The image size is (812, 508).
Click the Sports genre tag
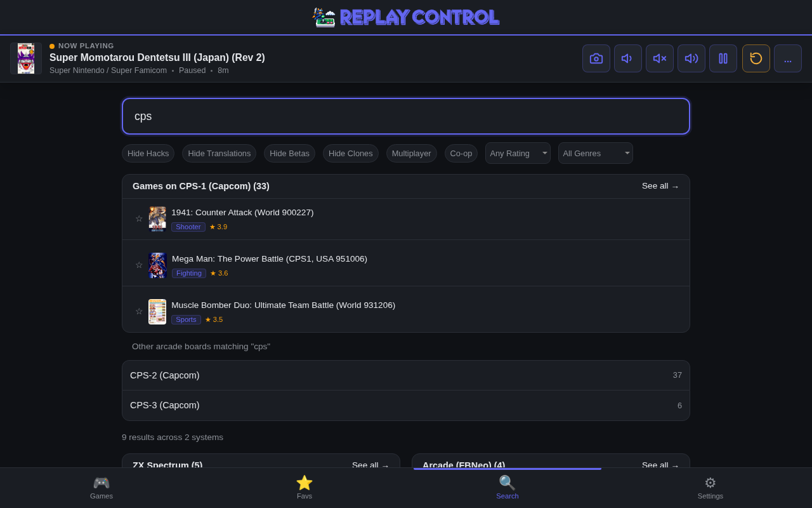click(x=186, y=319)
